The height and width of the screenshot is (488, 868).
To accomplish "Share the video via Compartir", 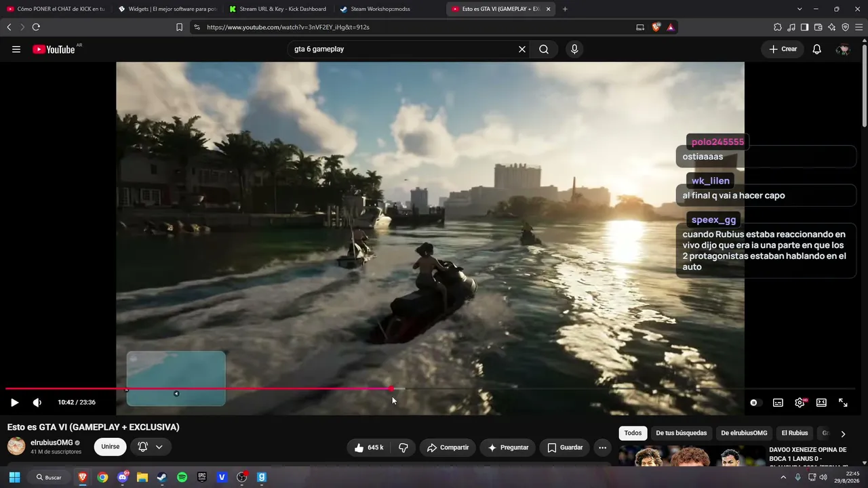I will point(448,447).
